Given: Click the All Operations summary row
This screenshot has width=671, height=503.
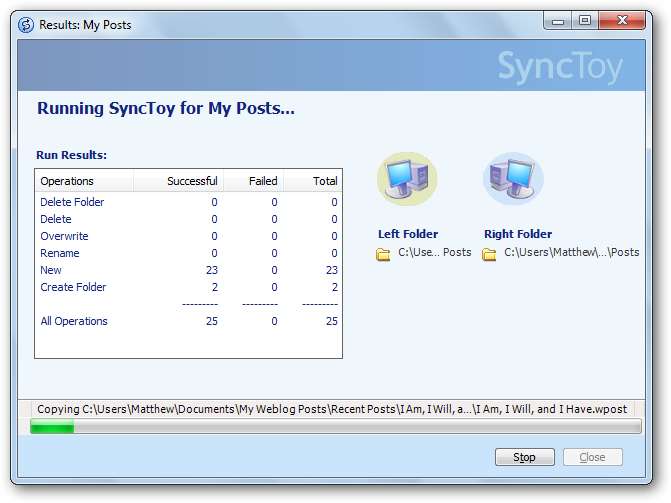Looking at the screenshot, I should coord(74,321).
